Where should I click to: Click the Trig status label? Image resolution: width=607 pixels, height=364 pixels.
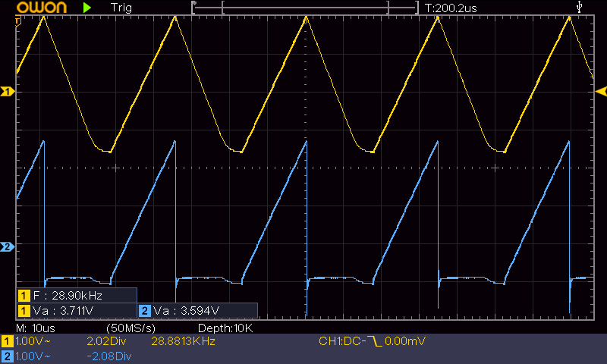[x=121, y=8]
